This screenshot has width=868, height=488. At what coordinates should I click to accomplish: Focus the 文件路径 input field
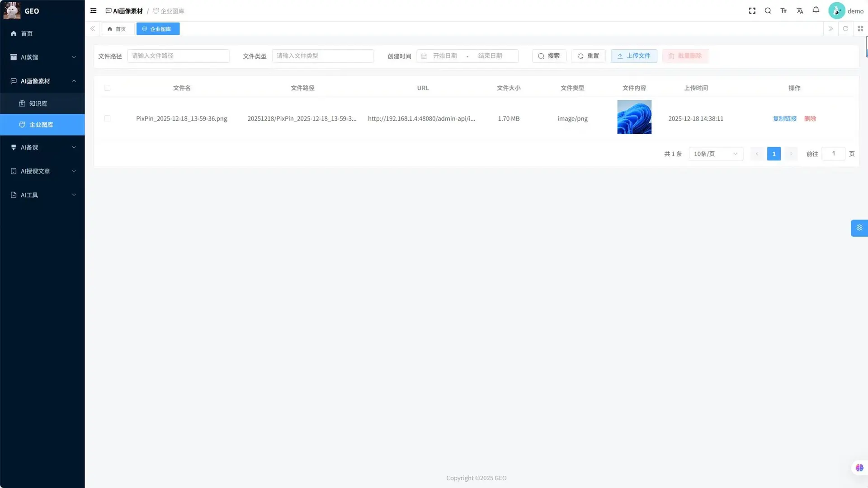coord(178,56)
